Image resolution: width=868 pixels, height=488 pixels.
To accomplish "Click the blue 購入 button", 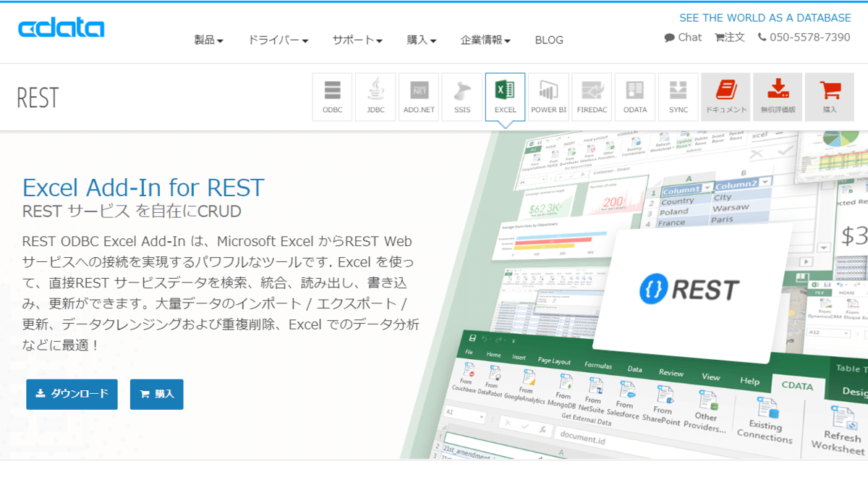I will click(157, 394).
